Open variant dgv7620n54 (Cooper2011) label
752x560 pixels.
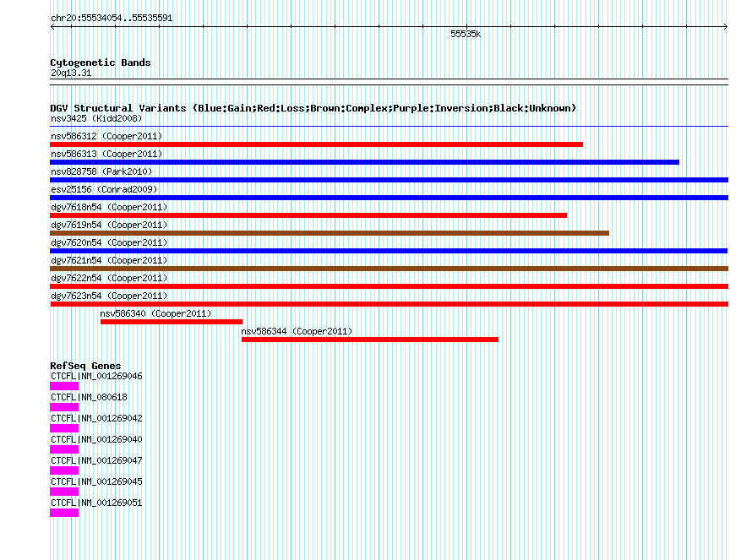coord(109,242)
